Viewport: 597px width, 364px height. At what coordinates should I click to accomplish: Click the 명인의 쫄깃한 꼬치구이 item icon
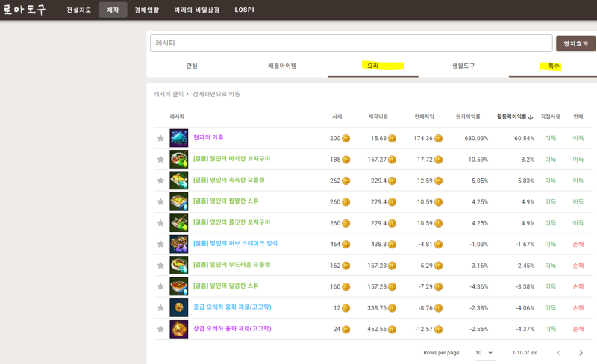[178, 223]
